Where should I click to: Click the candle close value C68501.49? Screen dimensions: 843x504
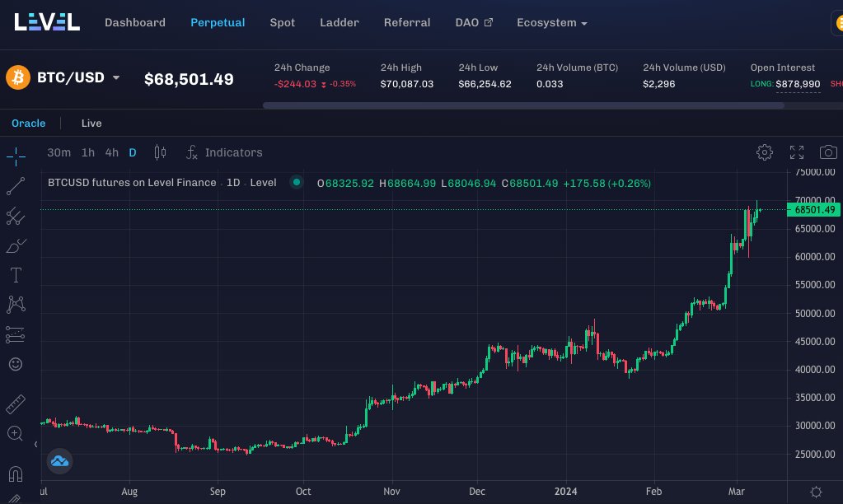[530, 183]
